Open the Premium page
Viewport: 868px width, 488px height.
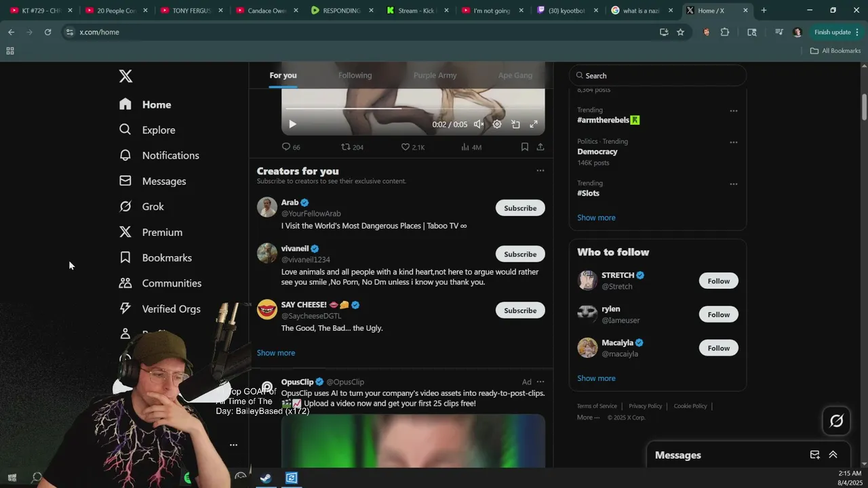(151, 232)
